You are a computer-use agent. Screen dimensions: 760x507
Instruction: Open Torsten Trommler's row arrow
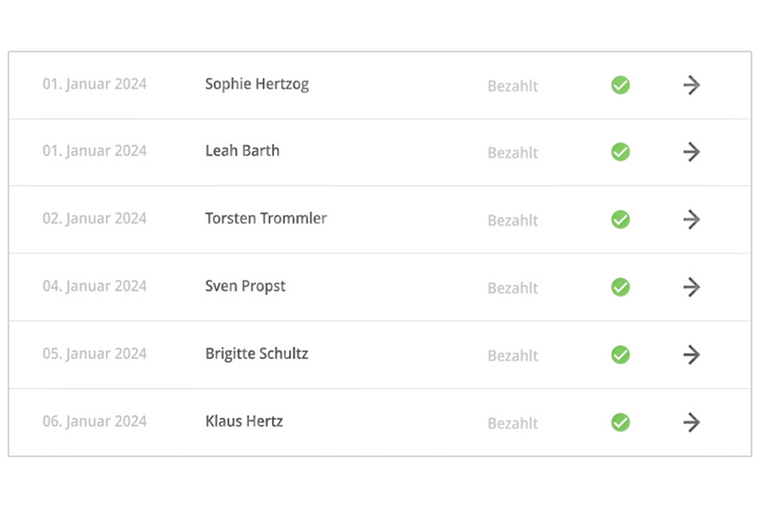click(x=691, y=220)
